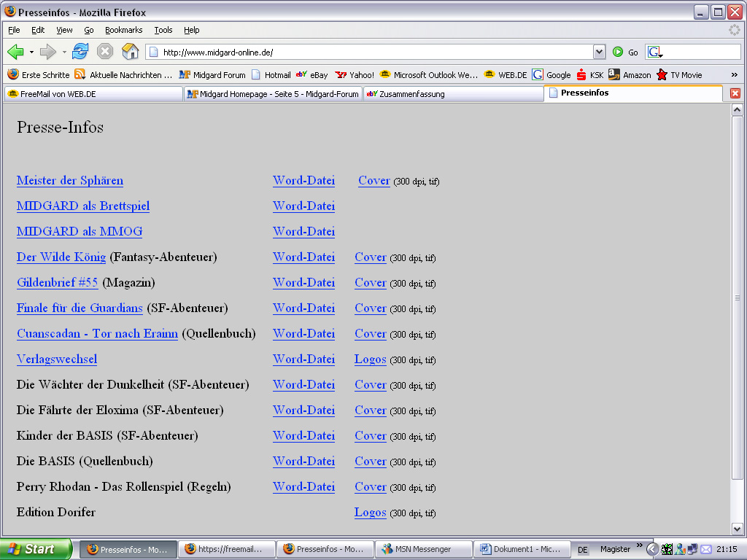Image resolution: width=747 pixels, height=560 pixels.
Task: Open Microsoft Outlook Web bookmark
Action: (x=428, y=75)
